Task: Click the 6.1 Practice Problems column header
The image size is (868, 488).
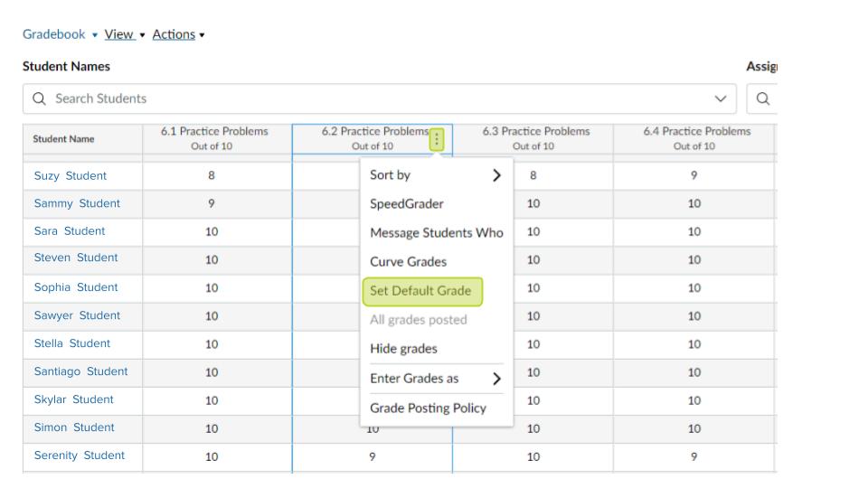Action: pos(214,138)
